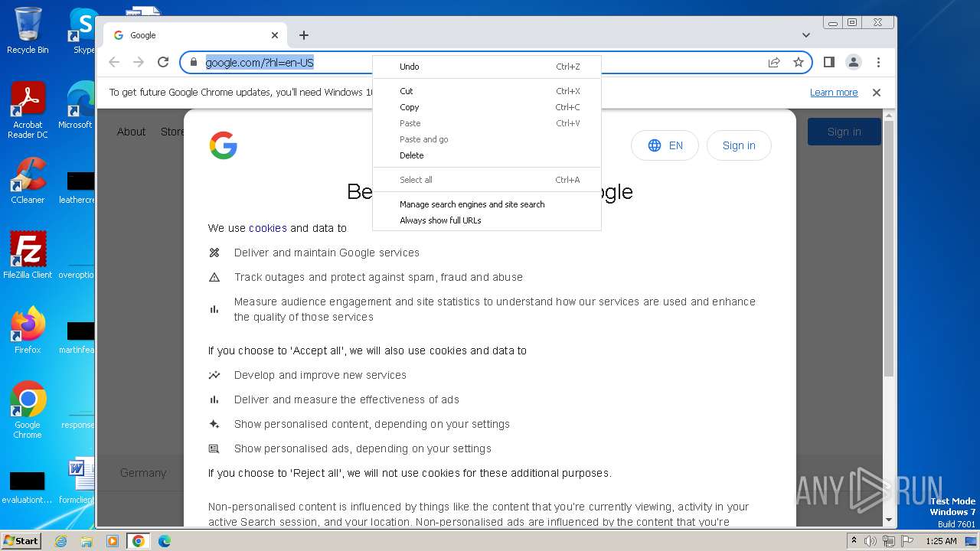Select Manage search engines and site search
980x551 pixels.
(x=487, y=204)
